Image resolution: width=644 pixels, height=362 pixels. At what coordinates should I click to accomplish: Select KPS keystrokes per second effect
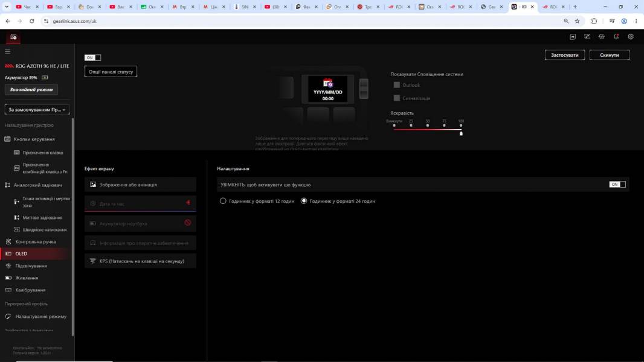141,261
